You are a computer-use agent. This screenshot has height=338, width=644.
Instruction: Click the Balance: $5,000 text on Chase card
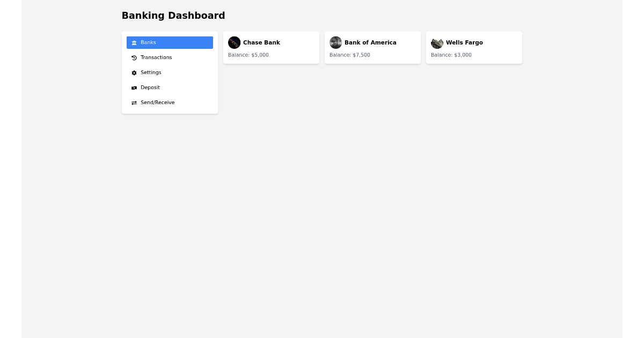pos(248,55)
